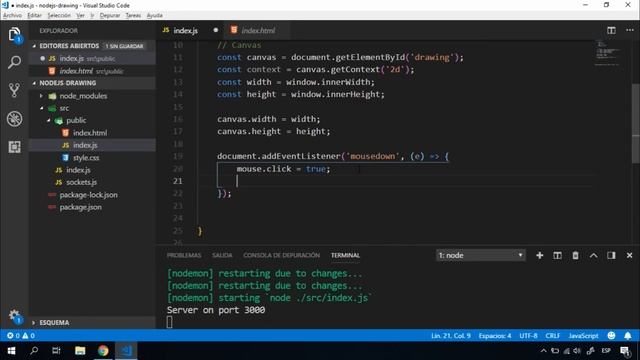
Task: Open the Search view in activity bar
Action: tap(14, 62)
